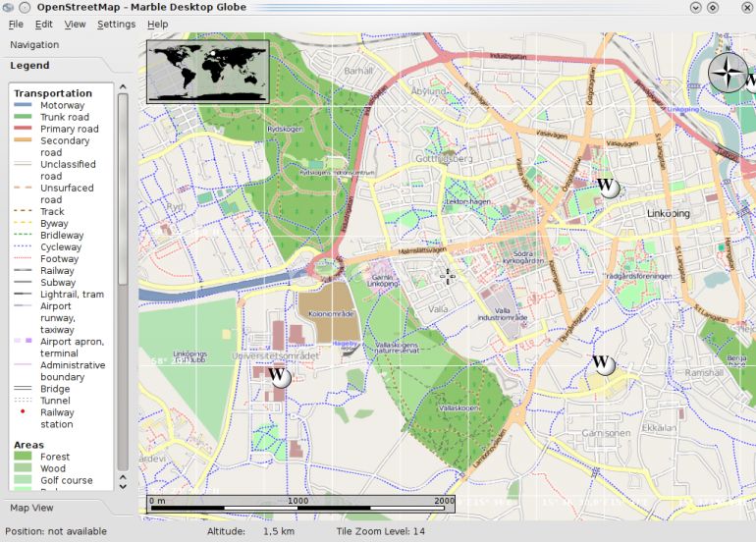756x542 pixels.
Task: Click the Trunk road legend swatch
Action: pos(23,117)
